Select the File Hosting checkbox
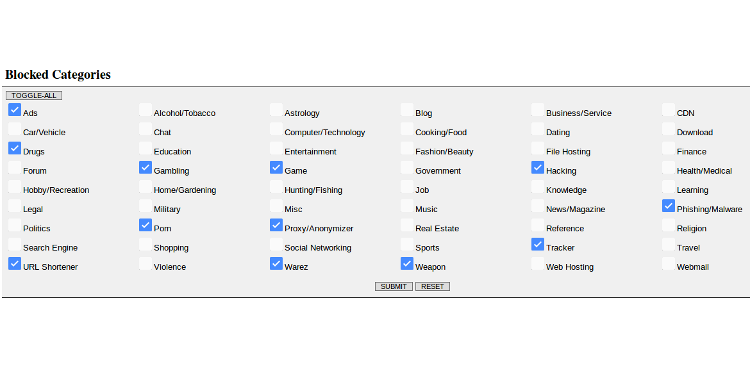This screenshot has width=750, height=372. pyautogui.click(x=538, y=148)
